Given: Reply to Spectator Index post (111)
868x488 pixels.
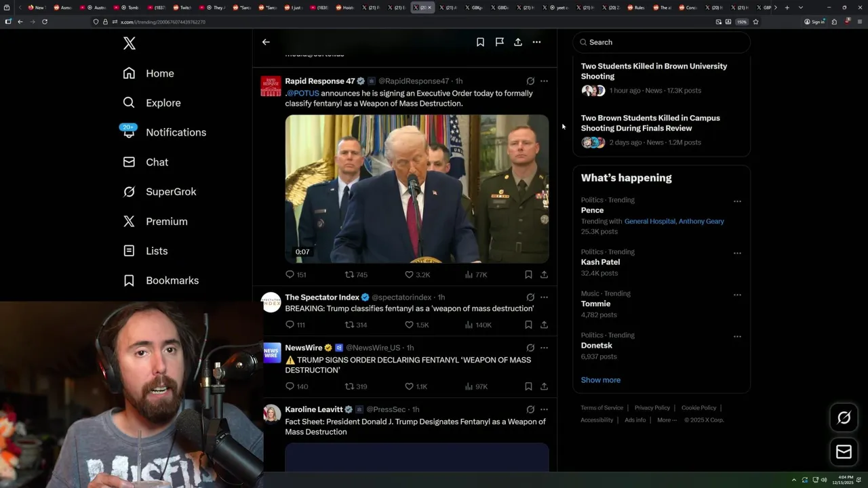Looking at the screenshot, I should (x=296, y=325).
